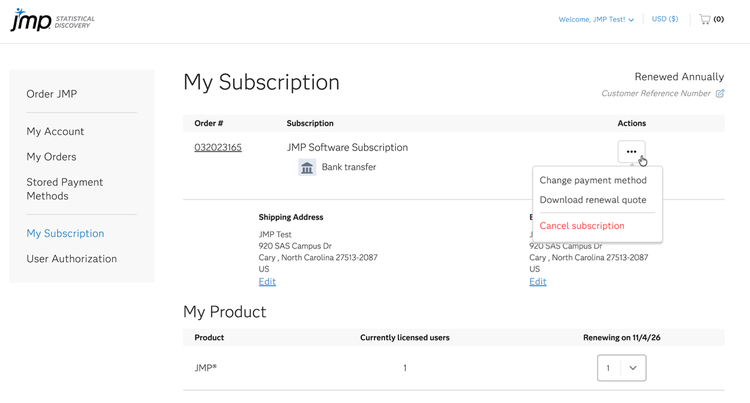
Task: Navigate to My Orders
Action: click(x=51, y=157)
